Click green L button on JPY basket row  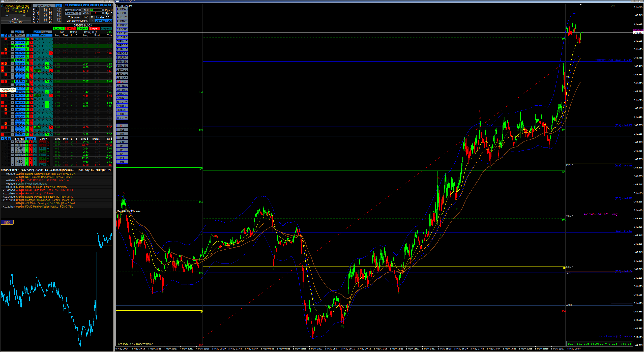click(27, 158)
